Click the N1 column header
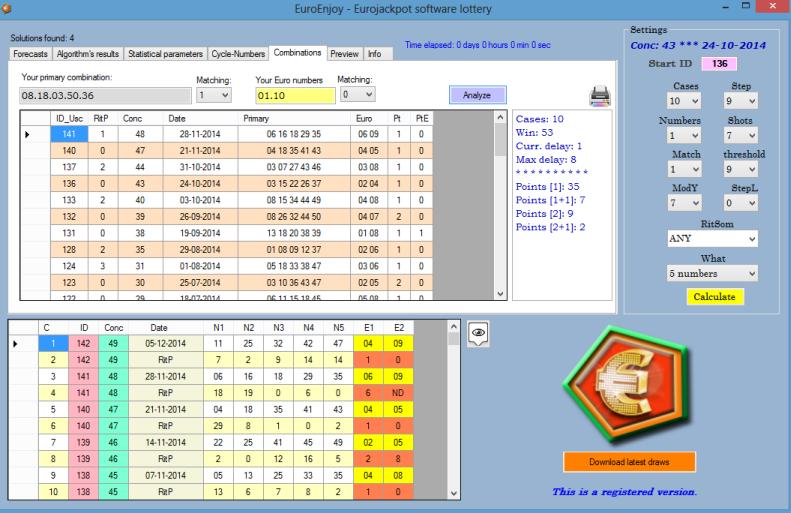Screen dimensions: 791x513 tap(218, 328)
